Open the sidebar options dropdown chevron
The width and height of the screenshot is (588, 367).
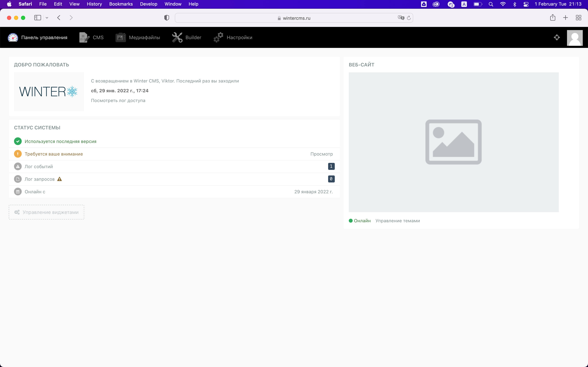pyautogui.click(x=47, y=17)
